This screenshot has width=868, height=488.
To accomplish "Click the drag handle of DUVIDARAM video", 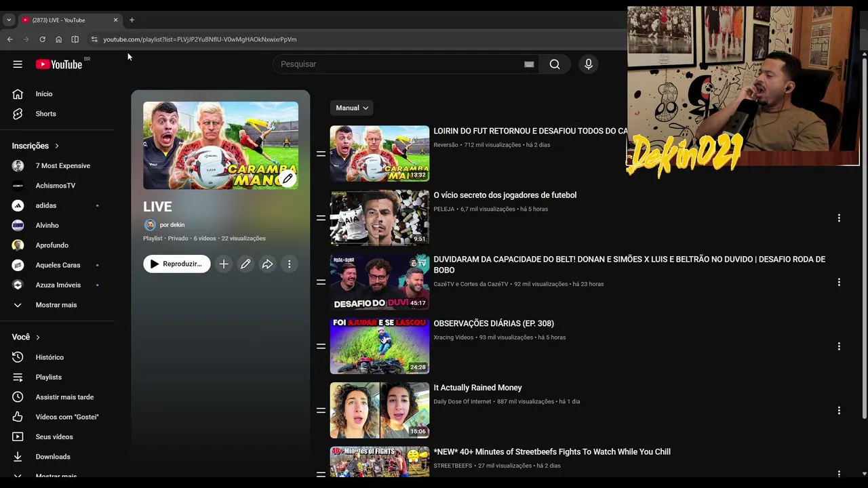I will (x=321, y=282).
